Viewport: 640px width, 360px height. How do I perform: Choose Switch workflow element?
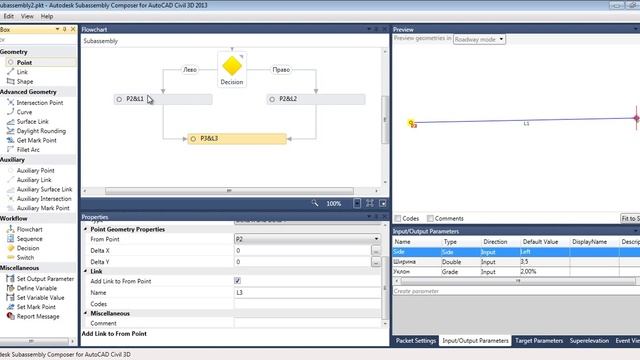point(25,257)
